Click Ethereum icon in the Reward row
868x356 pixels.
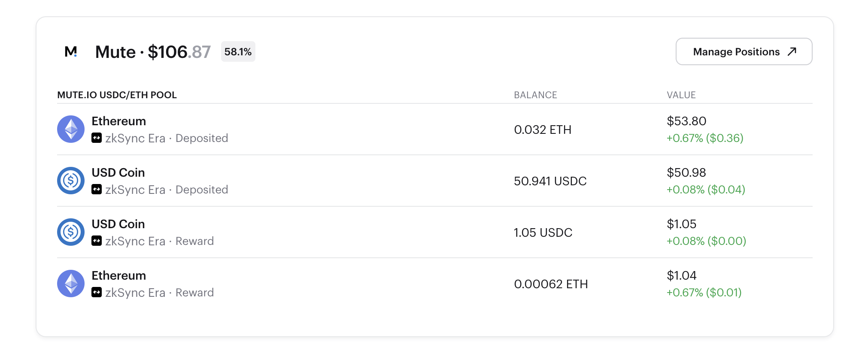click(x=71, y=284)
